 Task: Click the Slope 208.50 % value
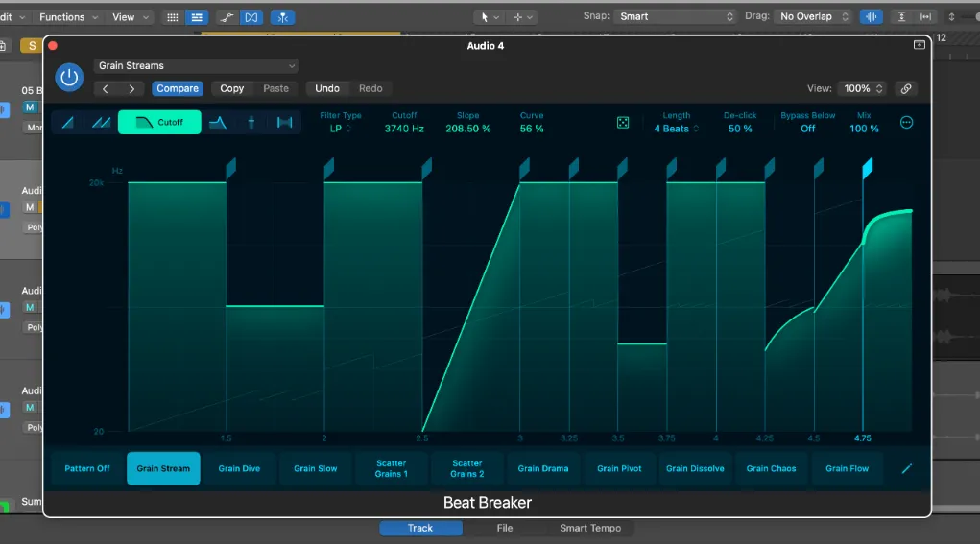coord(468,129)
